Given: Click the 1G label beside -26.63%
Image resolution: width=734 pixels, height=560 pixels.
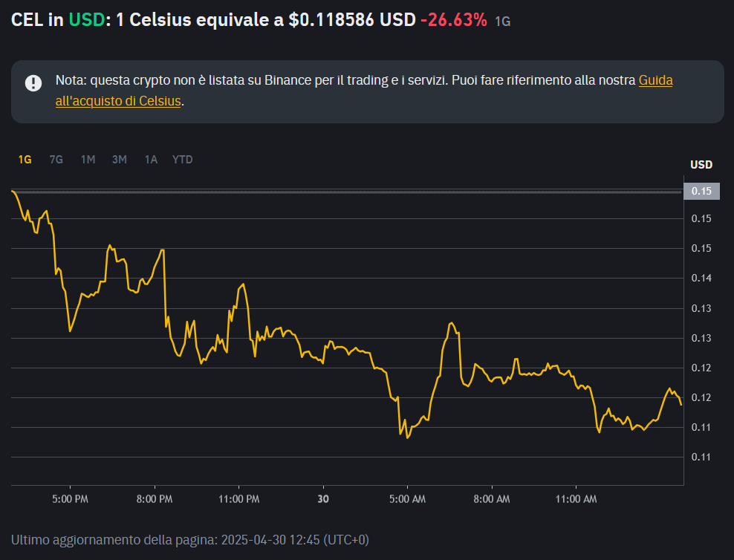Looking at the screenshot, I should 503,22.
